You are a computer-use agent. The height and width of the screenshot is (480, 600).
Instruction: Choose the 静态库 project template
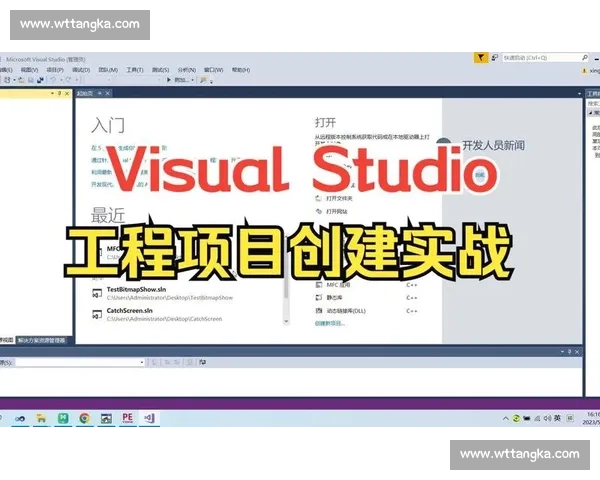click(x=329, y=297)
